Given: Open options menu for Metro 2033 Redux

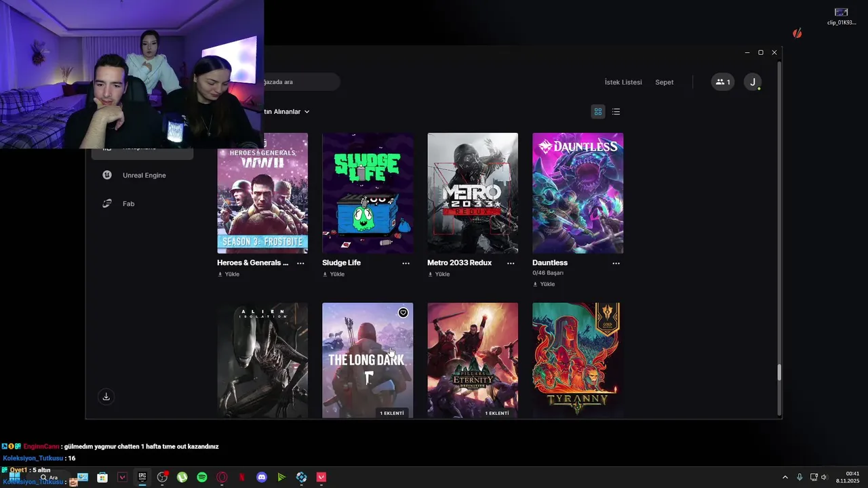Looking at the screenshot, I should pyautogui.click(x=511, y=263).
